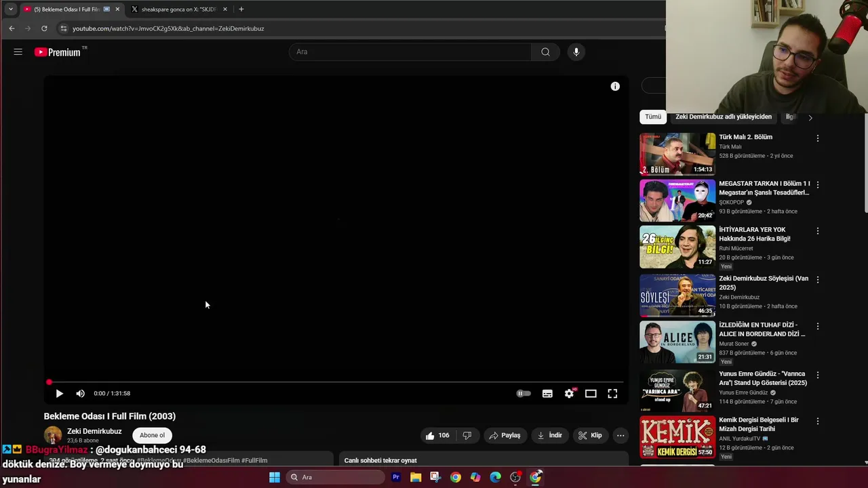Open options menu for MEGASTAR TARKAN video

tap(817, 184)
